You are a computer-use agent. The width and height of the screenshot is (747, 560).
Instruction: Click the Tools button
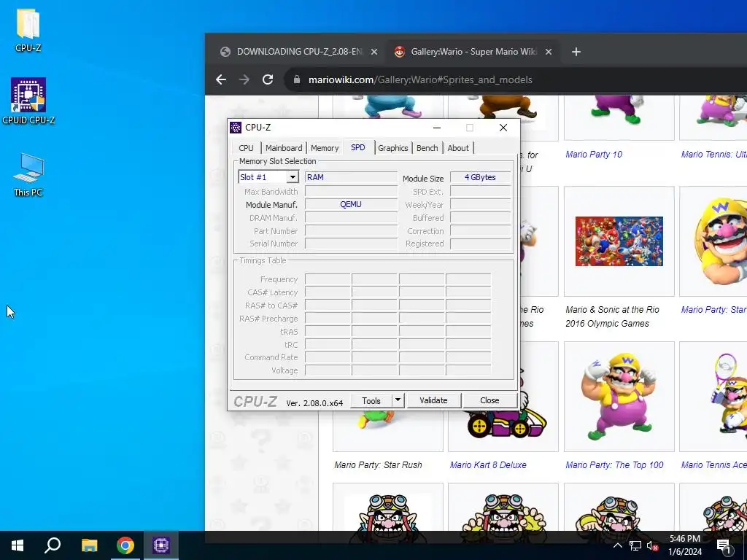pos(371,400)
